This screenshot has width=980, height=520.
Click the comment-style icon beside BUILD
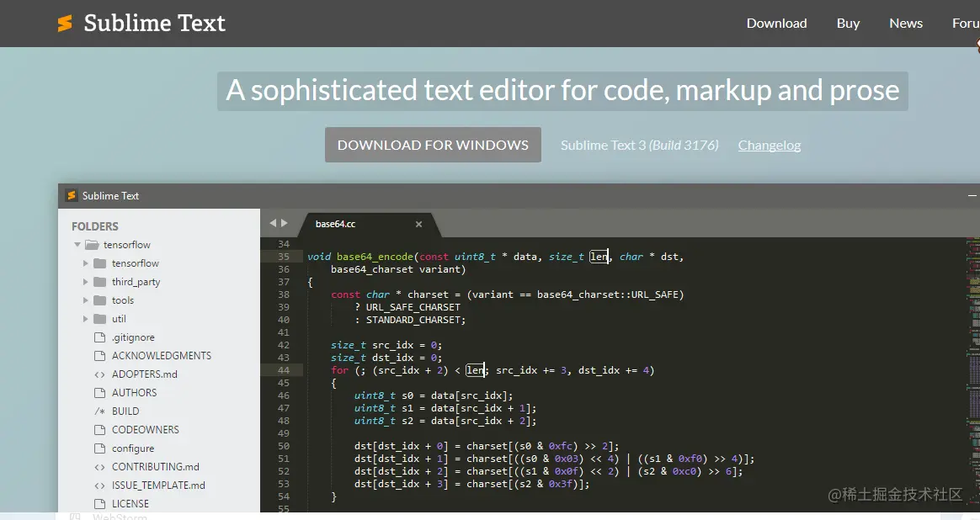(99, 411)
